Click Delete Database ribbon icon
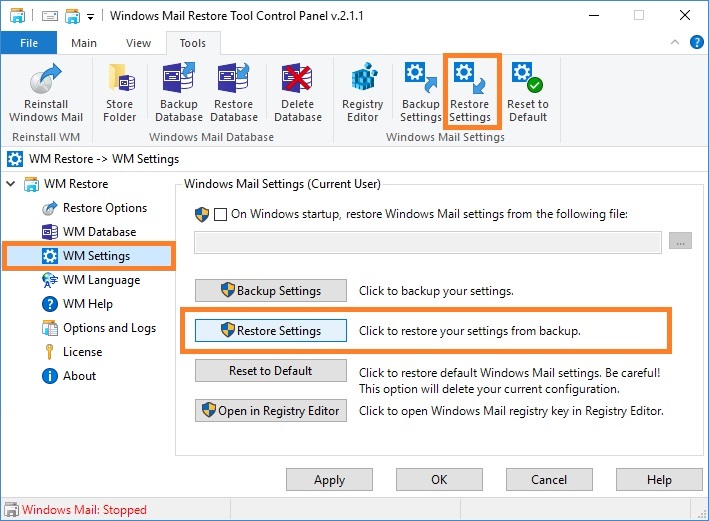 [x=298, y=93]
